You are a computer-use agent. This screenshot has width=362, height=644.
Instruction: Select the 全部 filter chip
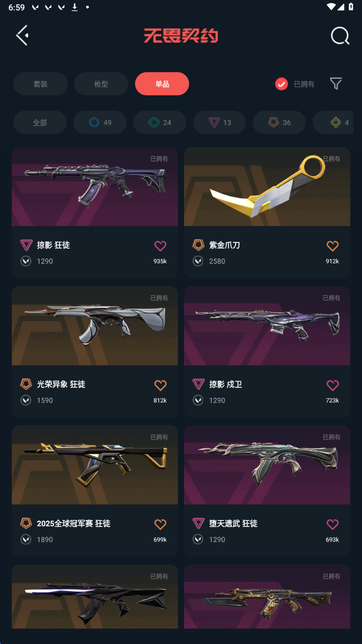(40, 123)
